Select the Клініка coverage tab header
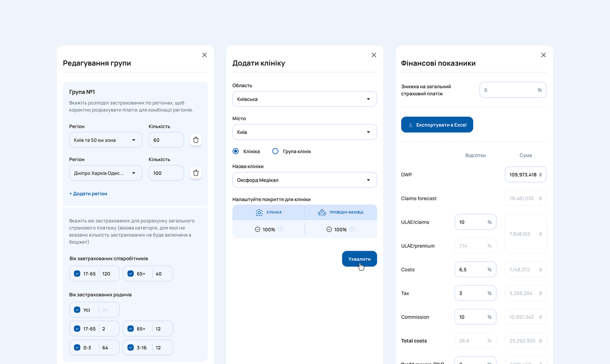This screenshot has width=610, height=364. coord(268,212)
